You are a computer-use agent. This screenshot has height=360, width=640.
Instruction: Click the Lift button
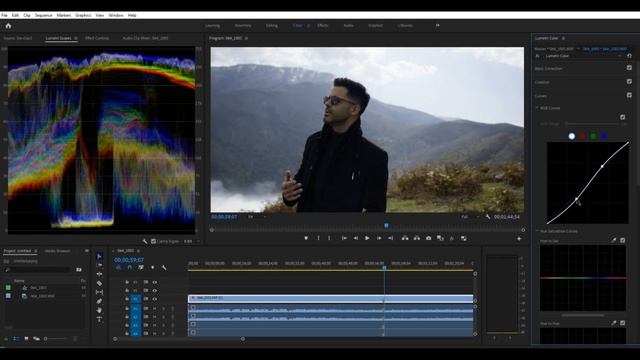tap(405, 238)
